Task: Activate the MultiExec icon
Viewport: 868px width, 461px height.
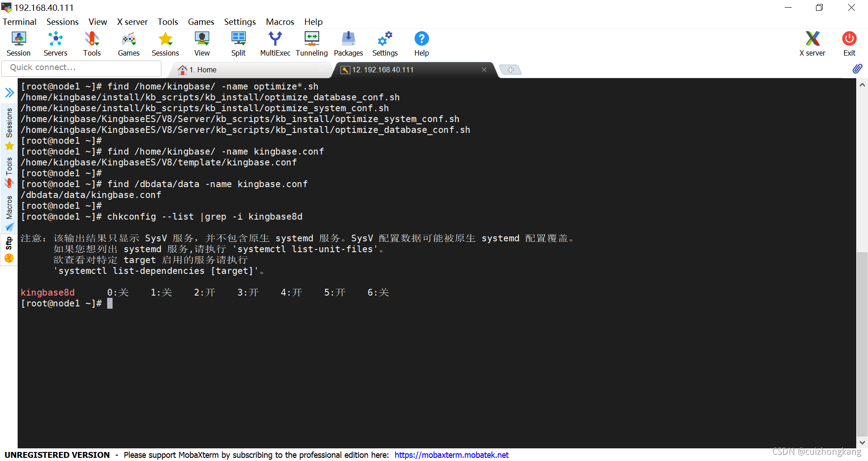Action: pyautogui.click(x=275, y=44)
